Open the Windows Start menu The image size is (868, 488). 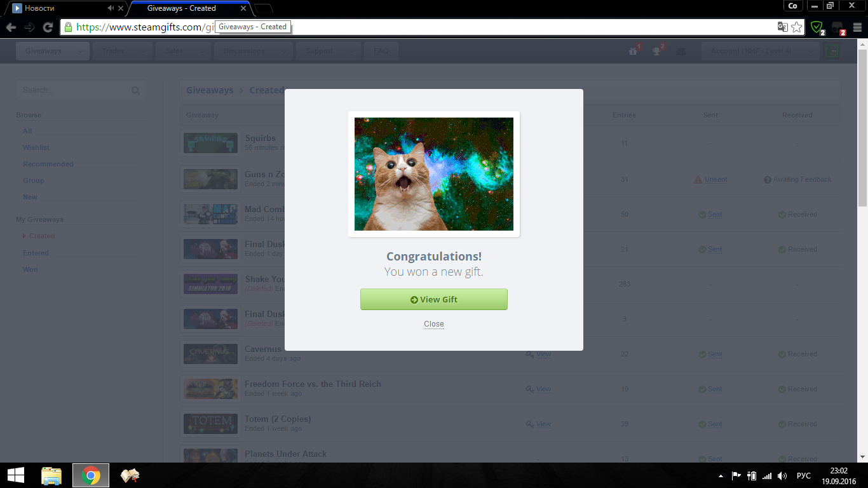(16, 475)
